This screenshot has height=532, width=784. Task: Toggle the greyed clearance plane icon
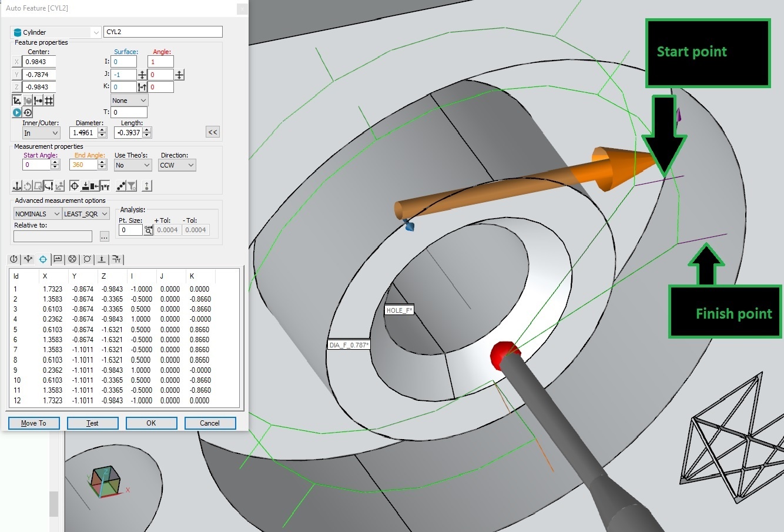point(38,186)
